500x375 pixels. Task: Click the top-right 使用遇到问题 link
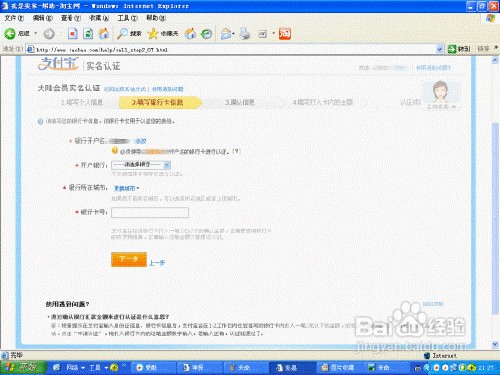point(433,68)
